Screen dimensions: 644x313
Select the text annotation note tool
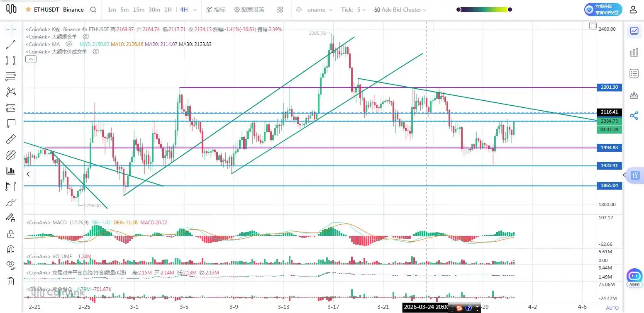(x=11, y=124)
